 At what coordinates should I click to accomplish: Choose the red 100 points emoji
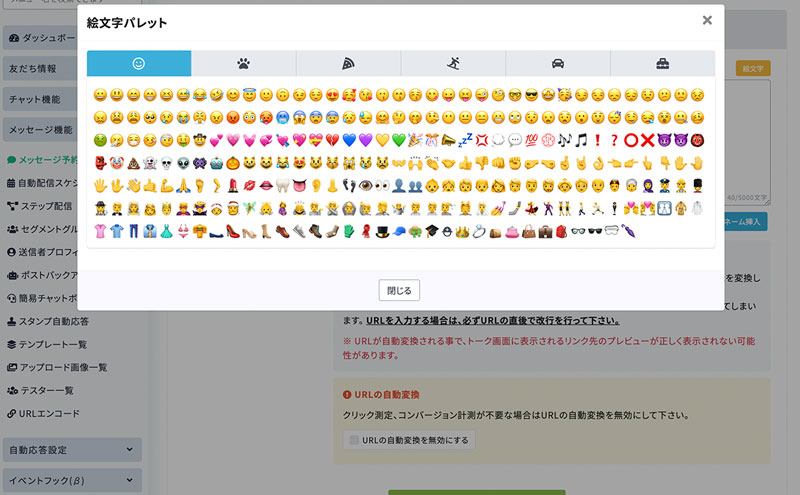coord(532,140)
